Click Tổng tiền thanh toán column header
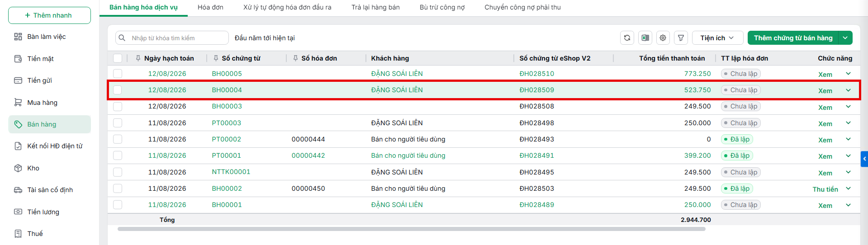Viewport: 868px width, 245px height. pos(672,58)
